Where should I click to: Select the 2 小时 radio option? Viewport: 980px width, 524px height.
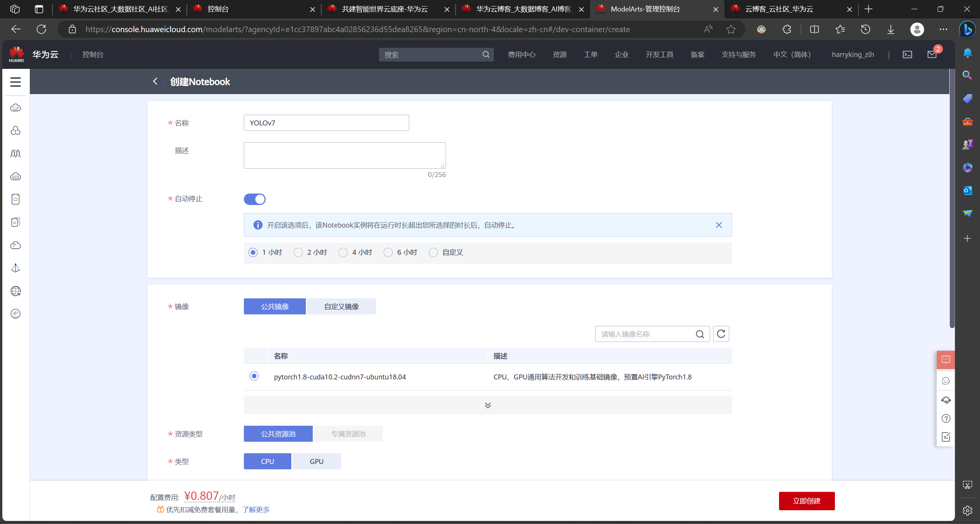coord(298,252)
